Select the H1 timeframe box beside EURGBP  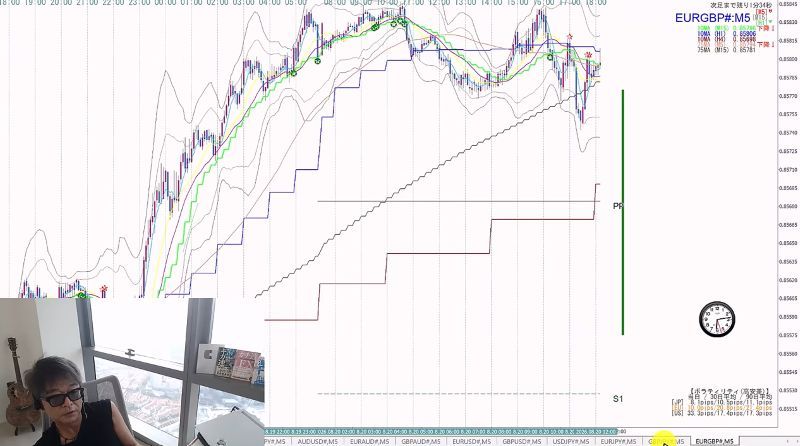point(762,22)
